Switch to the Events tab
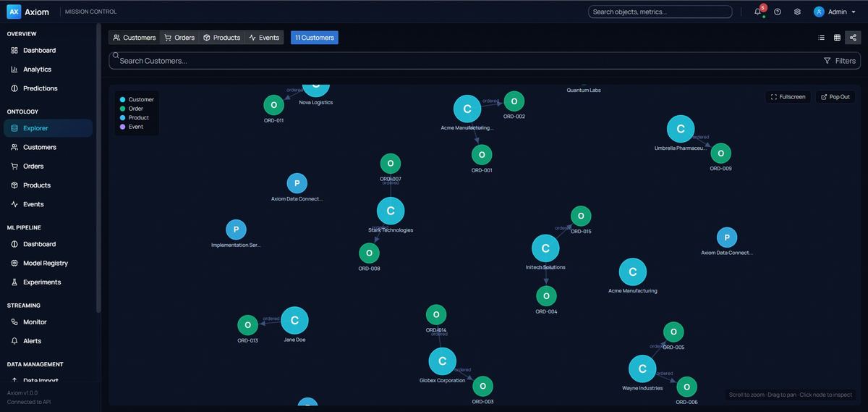Screen dimensions: 868x412 [264, 38]
